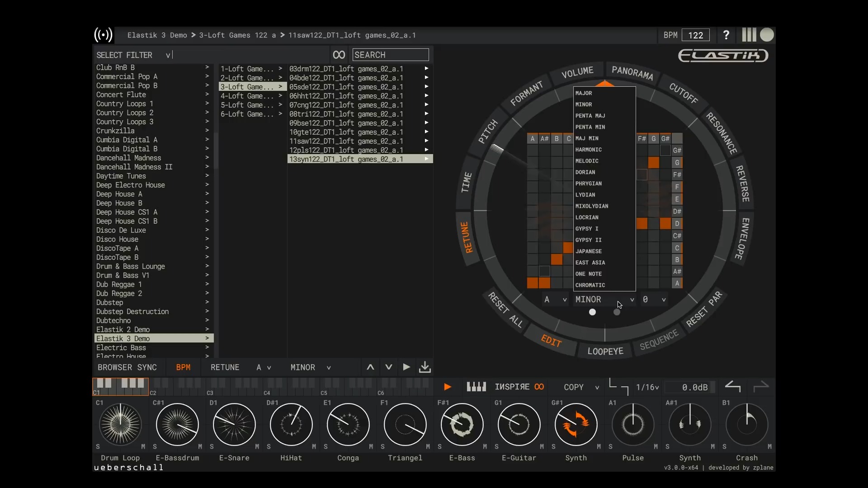Image resolution: width=868 pixels, height=488 pixels.
Task: Select the Crash waveform pad
Action: point(747,425)
